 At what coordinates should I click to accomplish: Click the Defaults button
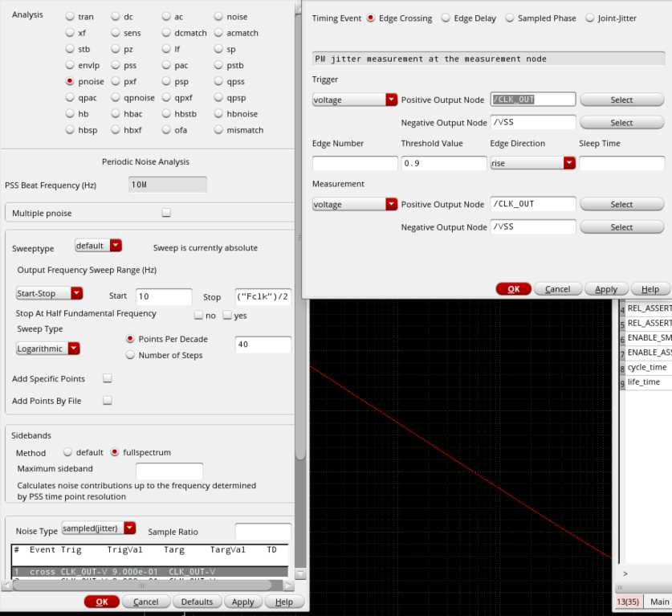pos(197,602)
